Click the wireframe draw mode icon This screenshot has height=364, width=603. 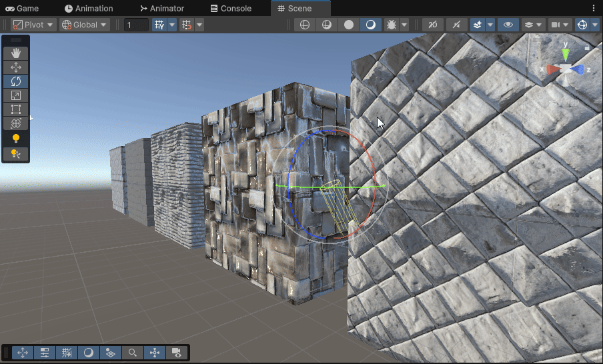[305, 25]
